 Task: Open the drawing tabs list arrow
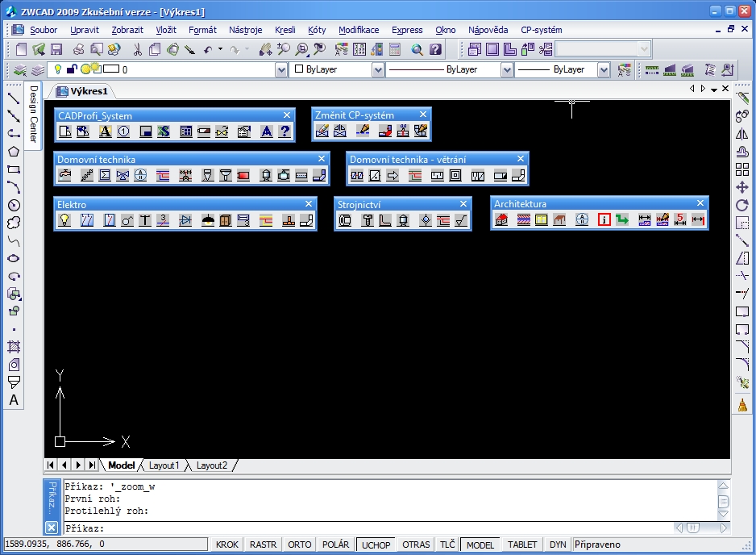[714, 90]
